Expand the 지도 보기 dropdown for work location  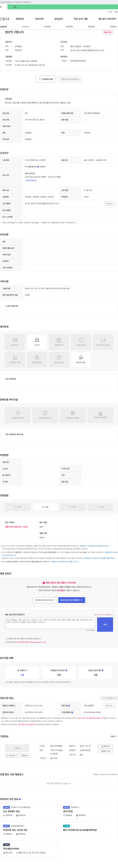[110, 203]
